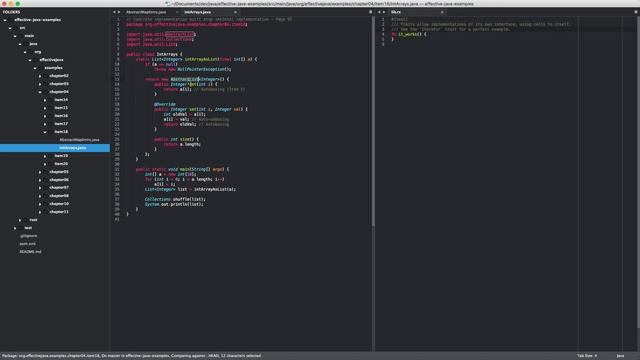
Task: Expand the item14 folder arrow
Action: coord(45,100)
